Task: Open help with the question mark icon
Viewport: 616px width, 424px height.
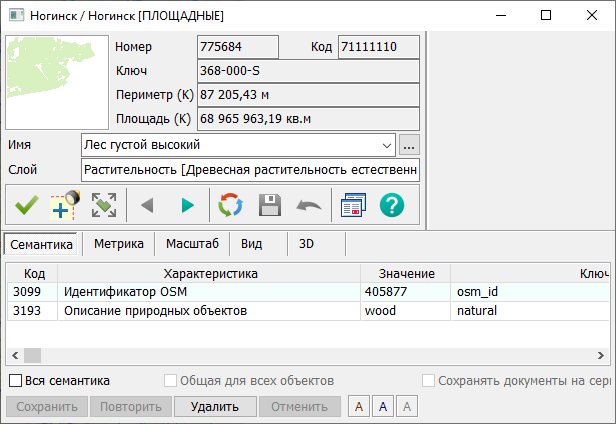Action: pyautogui.click(x=392, y=205)
